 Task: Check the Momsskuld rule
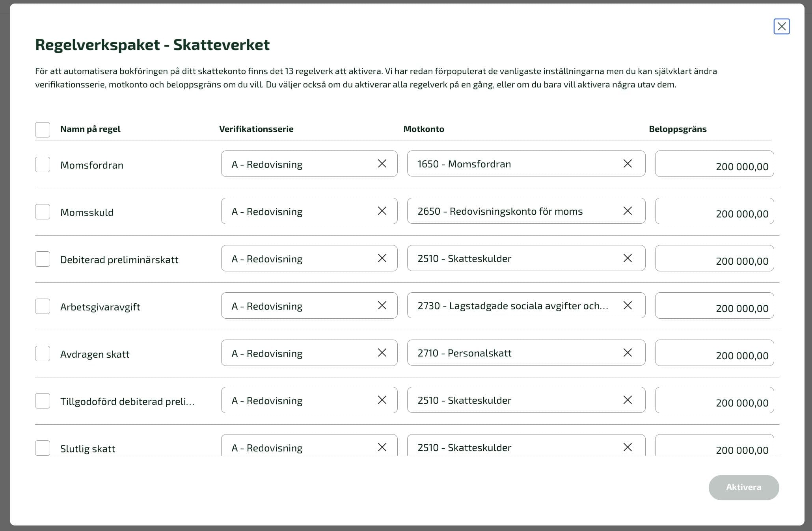click(x=43, y=212)
